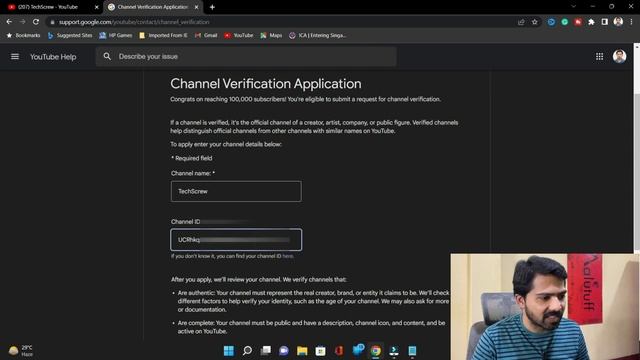Open the Google account avatar on the help page

click(x=619, y=56)
